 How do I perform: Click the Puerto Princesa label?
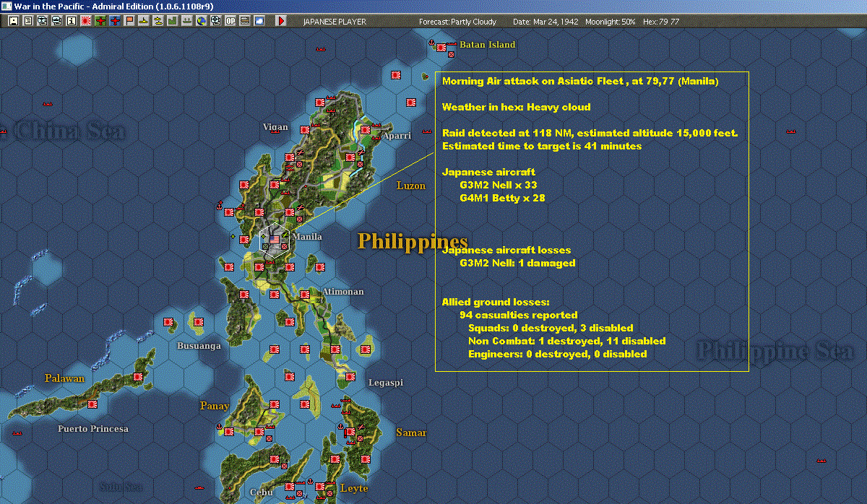[93, 429]
